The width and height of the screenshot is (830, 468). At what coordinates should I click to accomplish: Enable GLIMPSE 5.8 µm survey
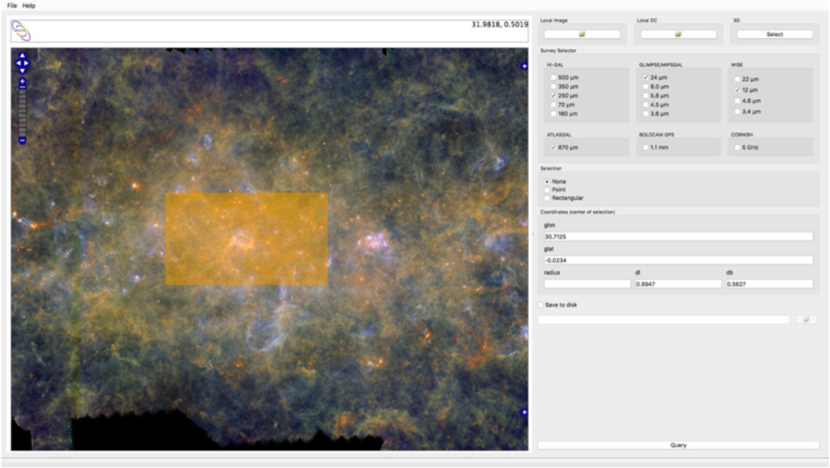646,95
